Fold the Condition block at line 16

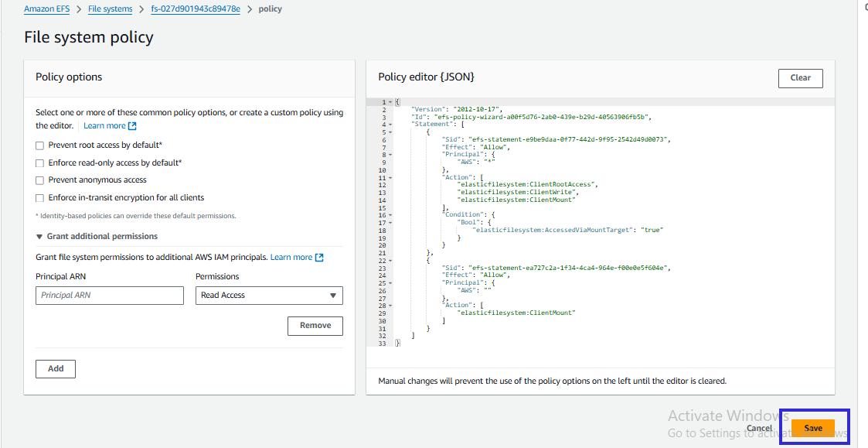390,215
